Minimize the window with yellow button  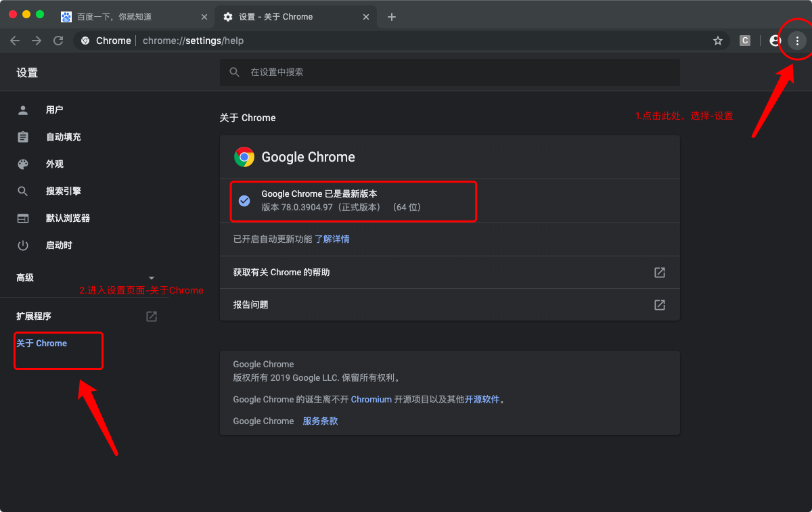tap(26, 14)
